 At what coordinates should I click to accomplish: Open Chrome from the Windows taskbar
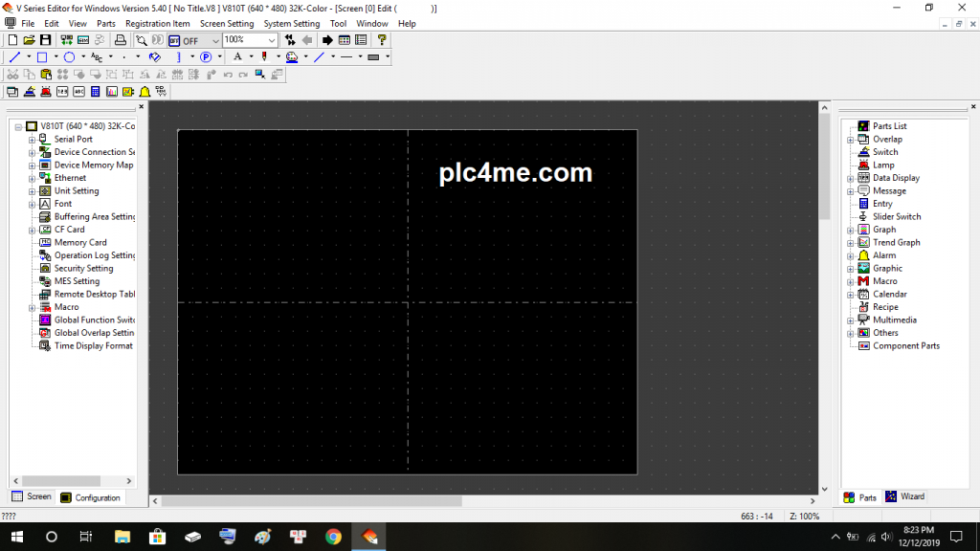click(x=333, y=537)
